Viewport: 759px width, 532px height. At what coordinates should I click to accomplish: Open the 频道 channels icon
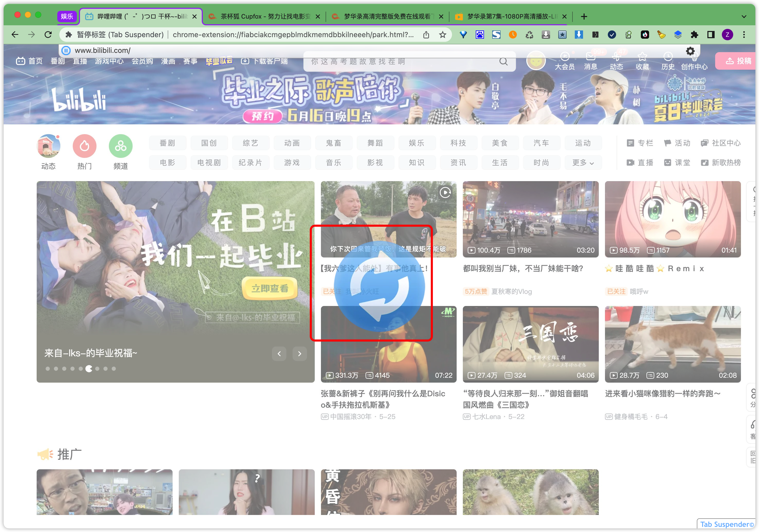click(120, 146)
